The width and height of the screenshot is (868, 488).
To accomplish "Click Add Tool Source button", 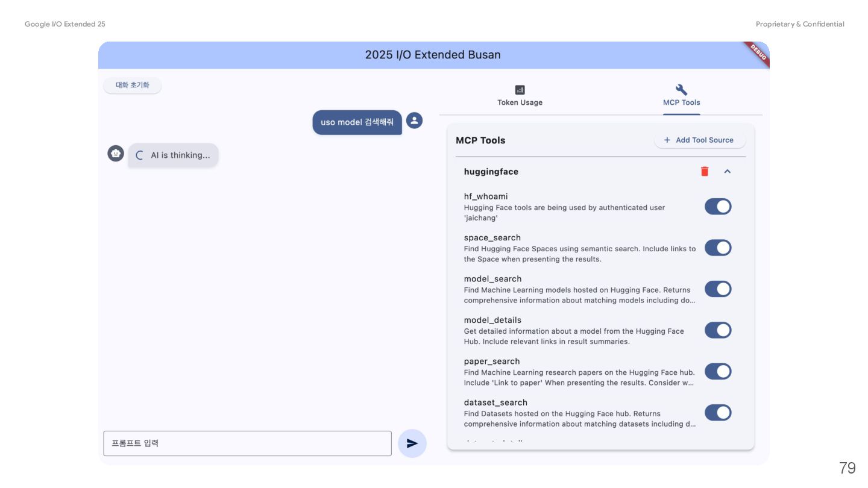I will click(x=700, y=140).
